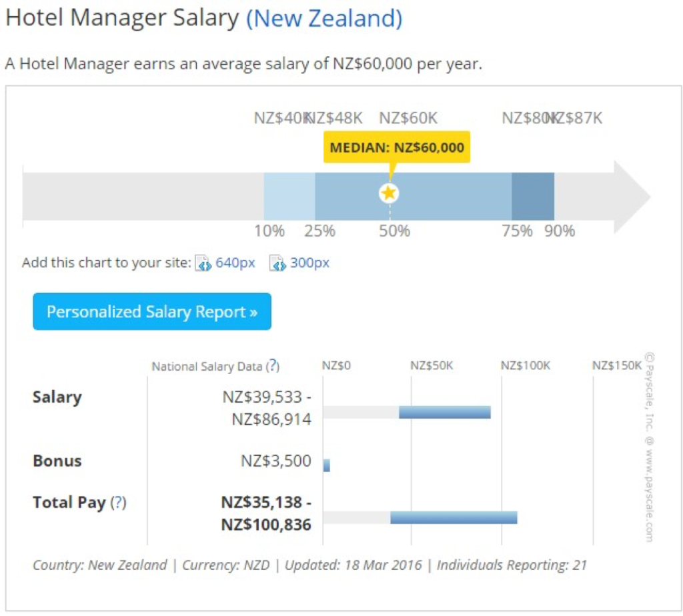The height and width of the screenshot is (616, 683).
Task: Click the yellow MEDIAN NZ$60,000 tooltip
Action: coord(396,147)
